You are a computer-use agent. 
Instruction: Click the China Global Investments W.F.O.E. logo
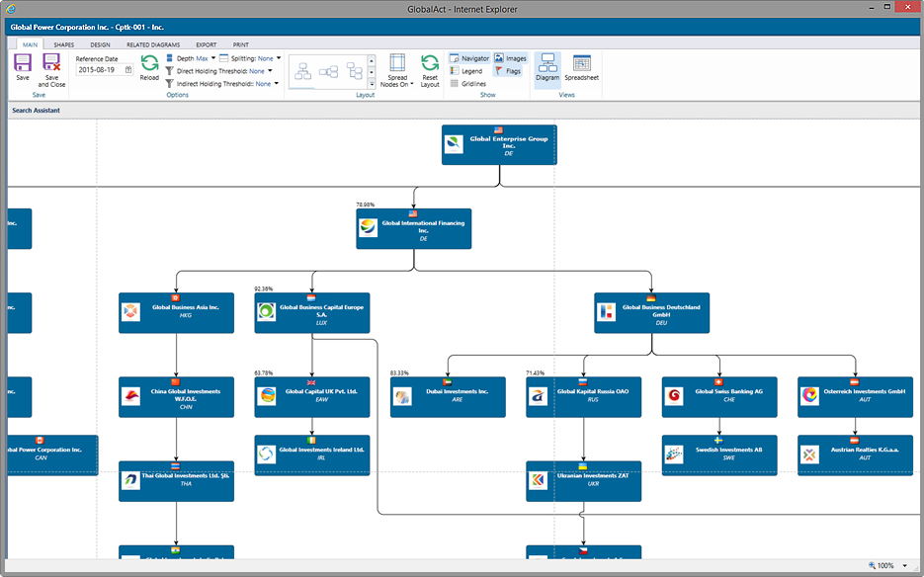(130, 396)
